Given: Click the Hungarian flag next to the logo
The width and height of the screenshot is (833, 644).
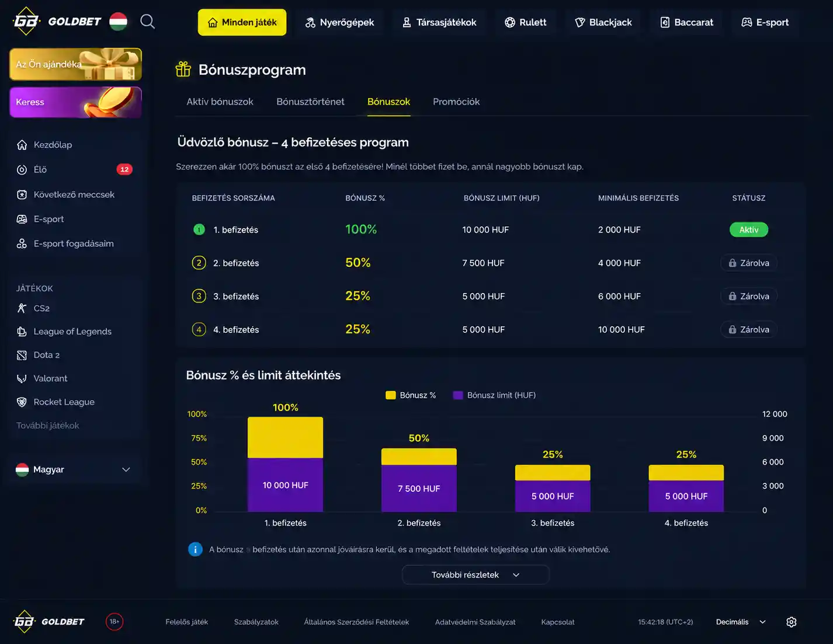Looking at the screenshot, I should 118,22.
